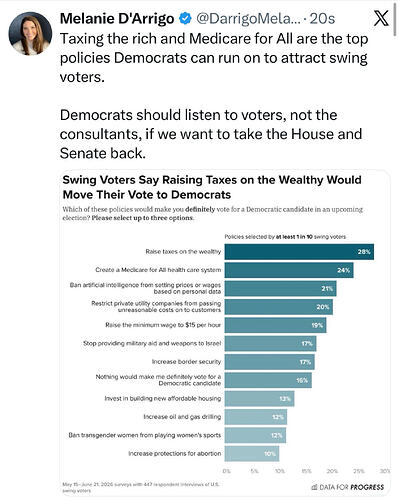The height and width of the screenshot is (499, 399).
Task: Select the 20% private utility companies bar
Action: (x=279, y=307)
